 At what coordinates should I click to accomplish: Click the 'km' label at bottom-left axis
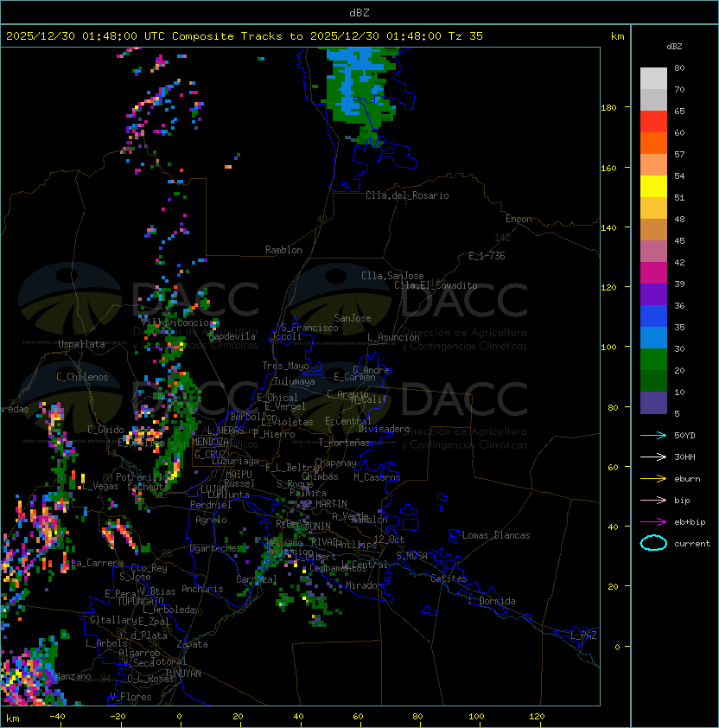pos(13,718)
